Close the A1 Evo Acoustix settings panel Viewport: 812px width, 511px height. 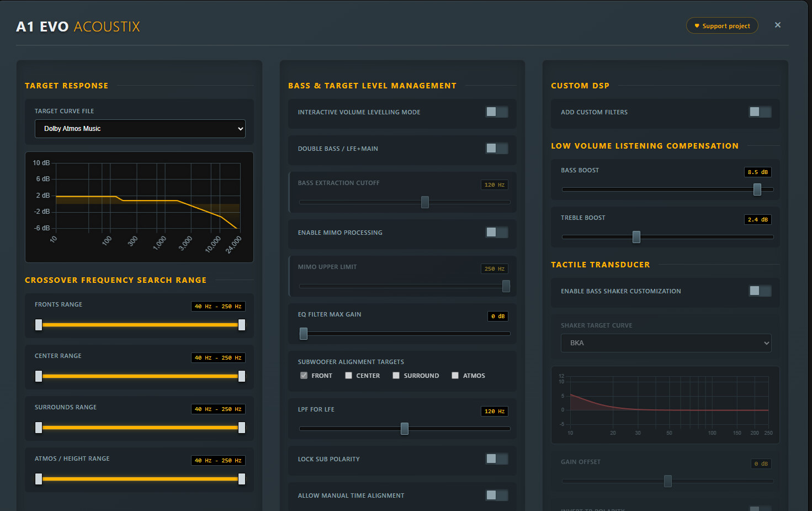[777, 25]
